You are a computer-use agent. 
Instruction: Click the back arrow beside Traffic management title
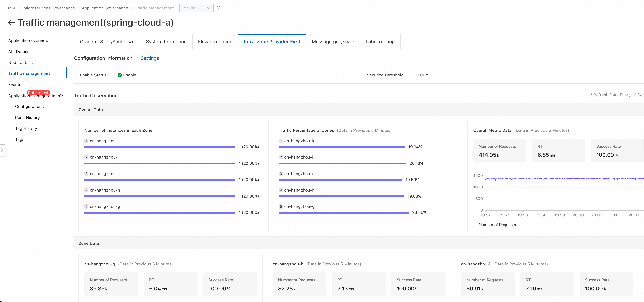pyautogui.click(x=11, y=23)
